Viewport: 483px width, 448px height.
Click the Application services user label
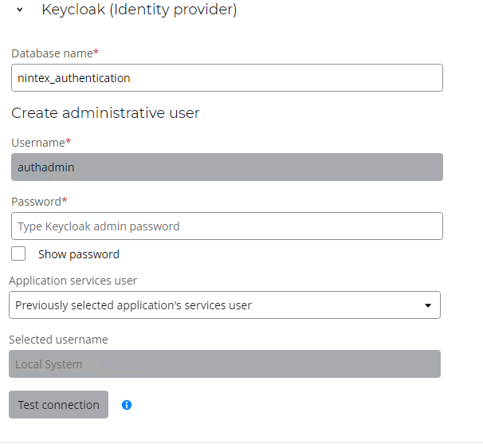coord(73,281)
